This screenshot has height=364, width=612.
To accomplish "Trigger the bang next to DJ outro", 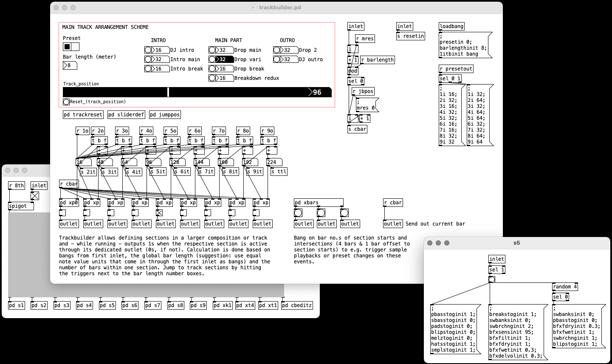I will [x=276, y=59].
